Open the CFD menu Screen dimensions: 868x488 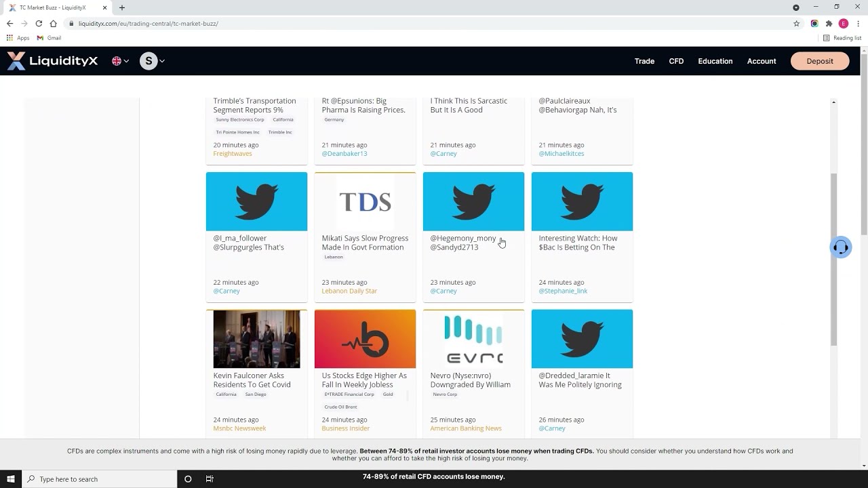tap(676, 61)
